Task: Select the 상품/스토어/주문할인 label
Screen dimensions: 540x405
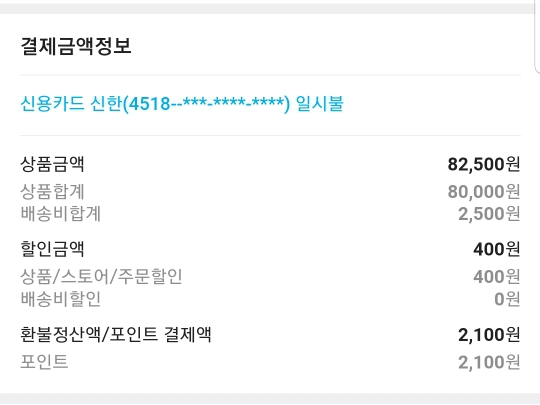Action: [x=101, y=276]
